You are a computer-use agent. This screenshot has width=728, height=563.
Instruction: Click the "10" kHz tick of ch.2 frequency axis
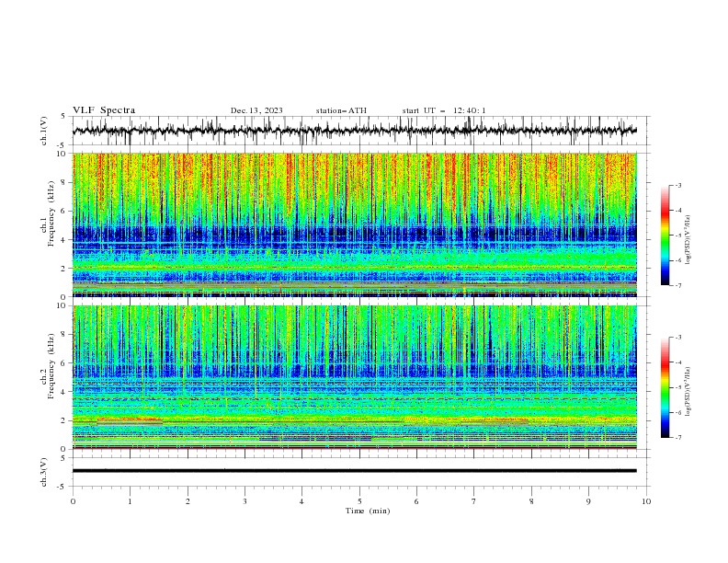tap(63, 305)
